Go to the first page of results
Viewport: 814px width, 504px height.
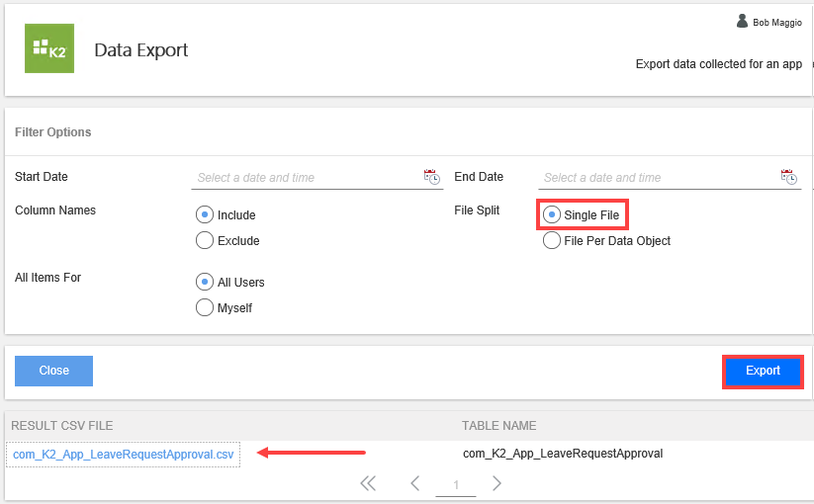click(368, 483)
